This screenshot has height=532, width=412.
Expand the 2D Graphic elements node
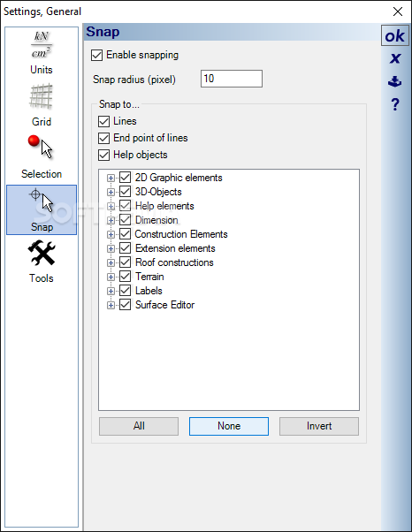point(111,178)
